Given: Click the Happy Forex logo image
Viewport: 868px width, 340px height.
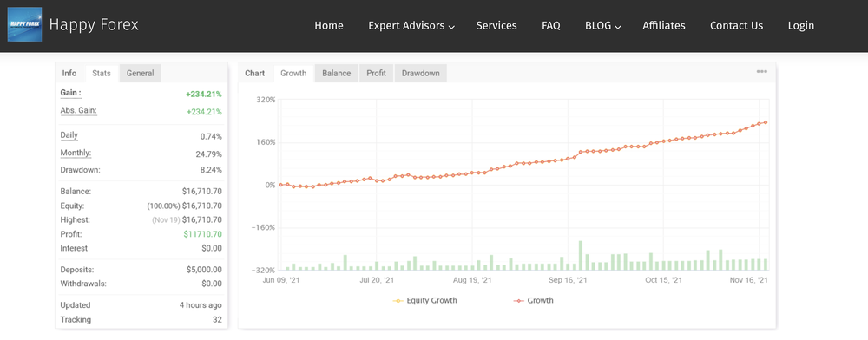Looking at the screenshot, I should 24,25.
